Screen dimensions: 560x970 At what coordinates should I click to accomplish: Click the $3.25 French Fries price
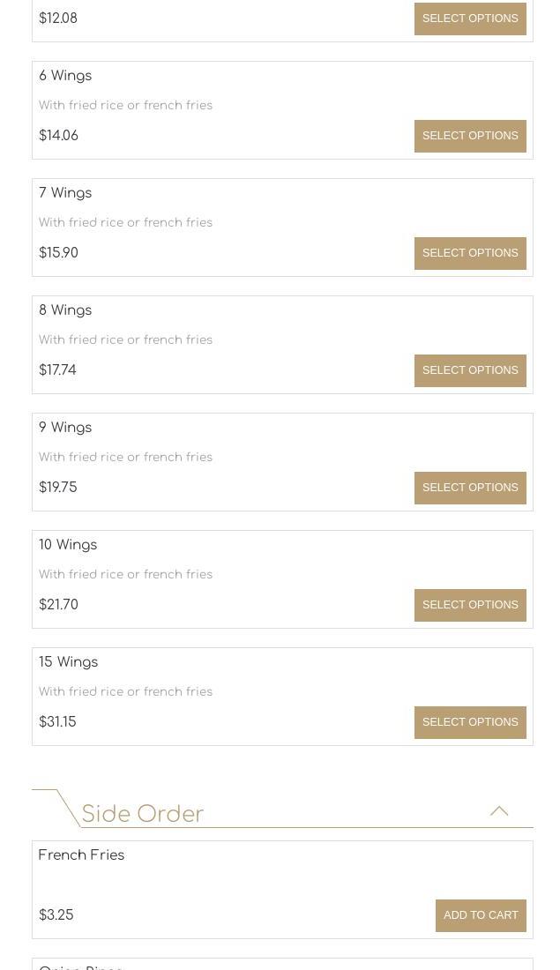56,915
